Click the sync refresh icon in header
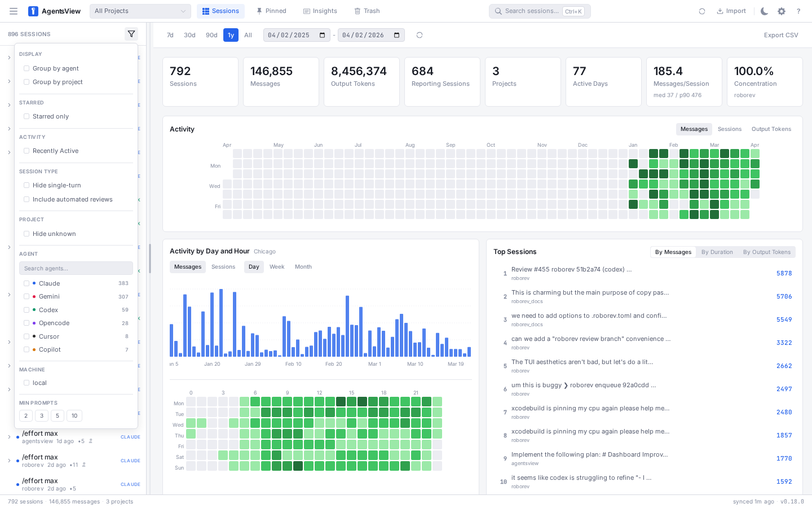Screen dimensions: 812x508 (702, 11)
